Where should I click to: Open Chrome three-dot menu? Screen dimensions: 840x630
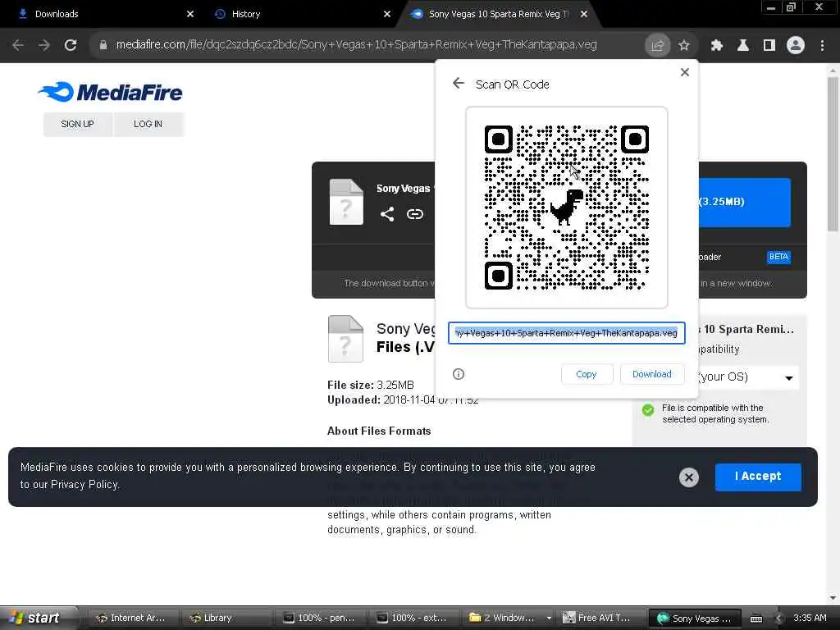tap(822, 46)
